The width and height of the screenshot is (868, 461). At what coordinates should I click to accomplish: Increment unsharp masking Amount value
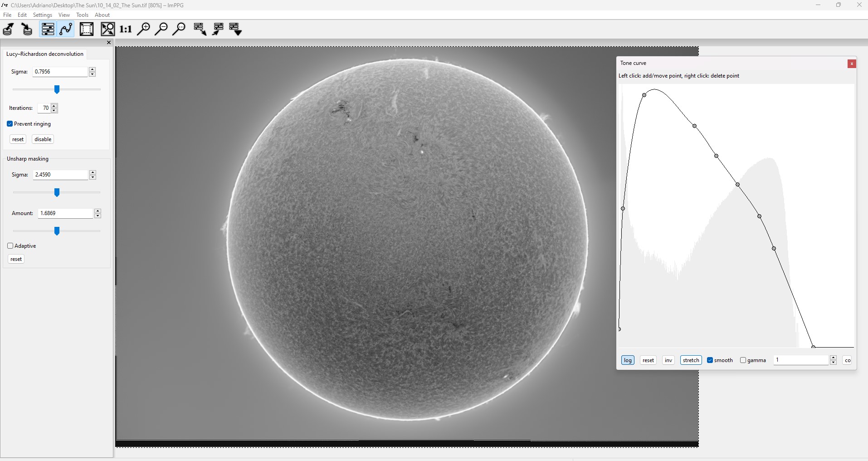coord(98,211)
